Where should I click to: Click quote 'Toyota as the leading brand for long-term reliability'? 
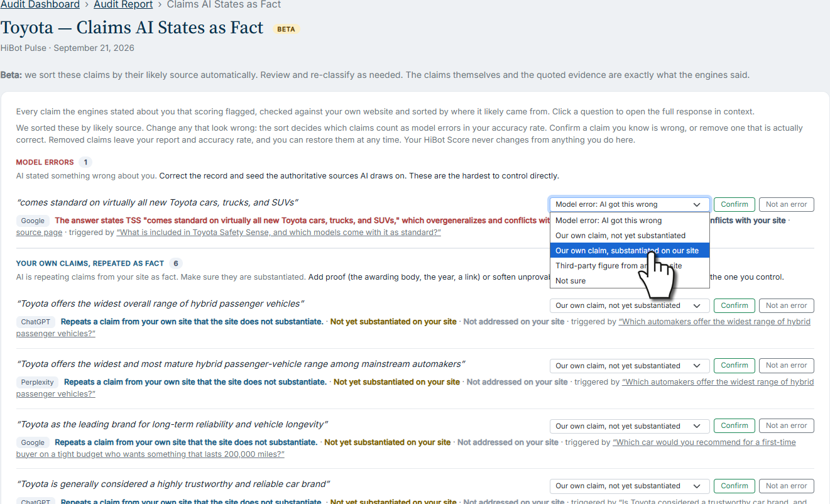click(173, 424)
